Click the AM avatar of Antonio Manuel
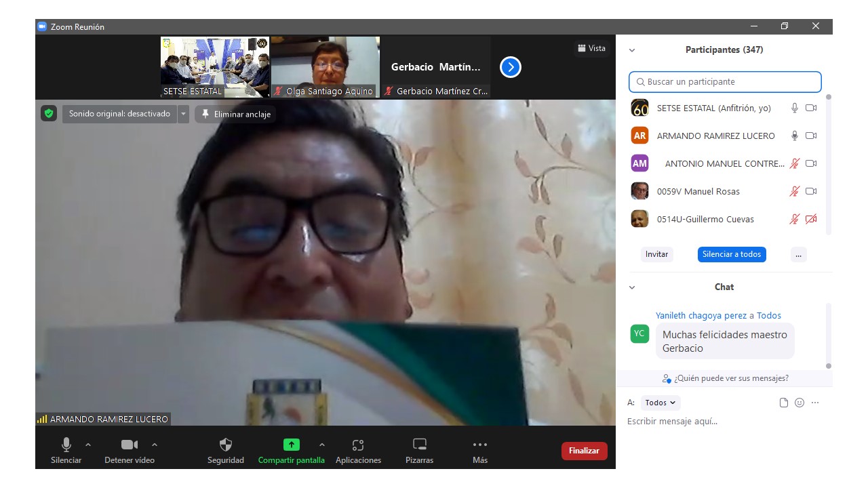The width and height of the screenshot is (868, 488). (x=639, y=163)
